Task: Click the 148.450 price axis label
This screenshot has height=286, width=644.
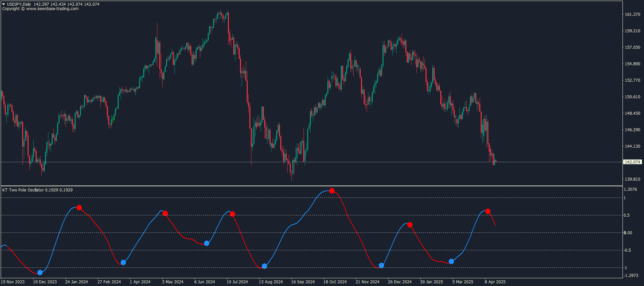Action: pyautogui.click(x=632, y=113)
